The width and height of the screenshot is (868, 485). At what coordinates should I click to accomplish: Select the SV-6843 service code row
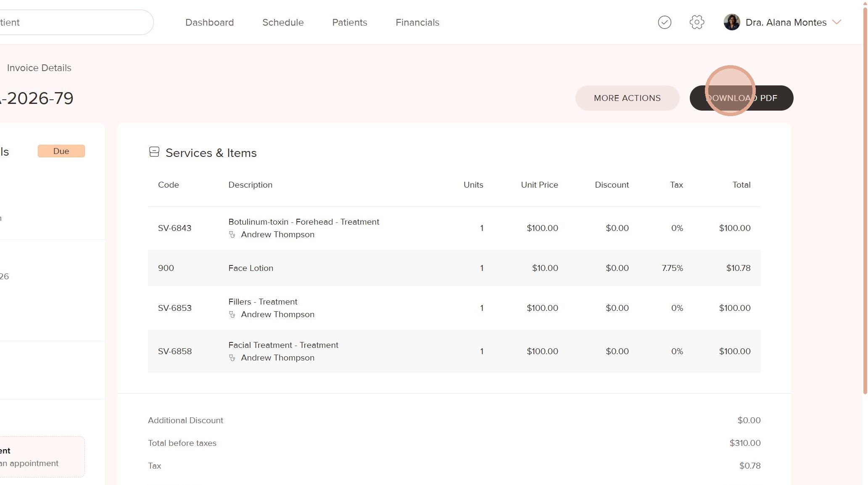coord(174,228)
